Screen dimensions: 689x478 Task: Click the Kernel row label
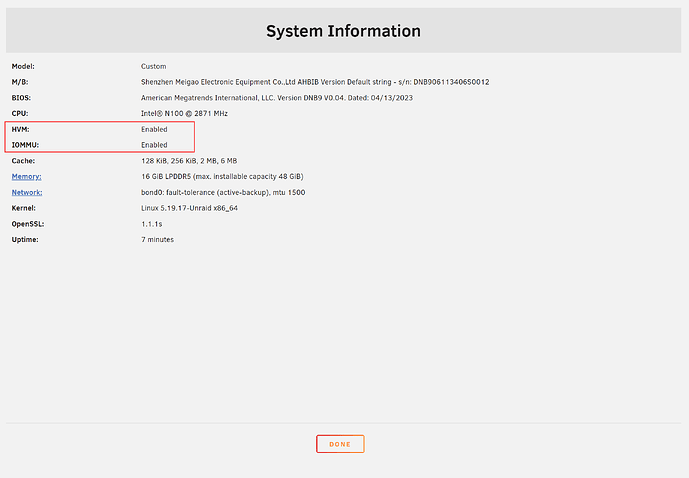click(x=24, y=208)
